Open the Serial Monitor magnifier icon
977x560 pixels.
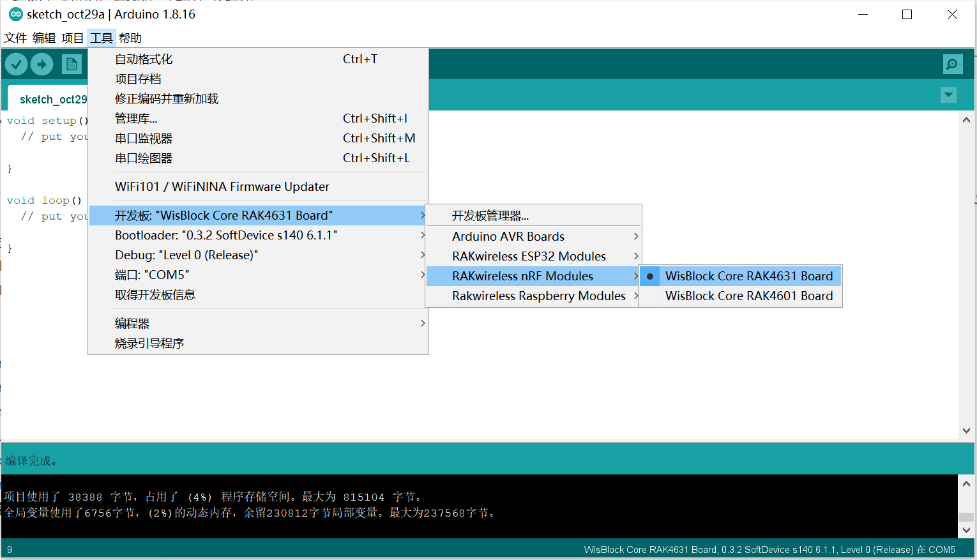coord(953,64)
